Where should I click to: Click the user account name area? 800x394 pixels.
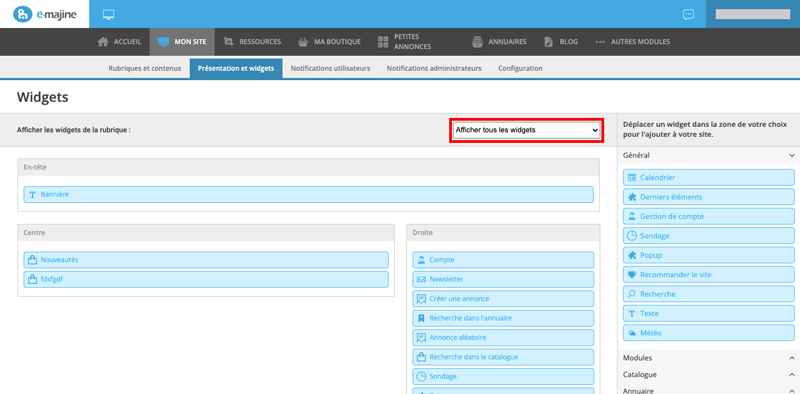753,14
